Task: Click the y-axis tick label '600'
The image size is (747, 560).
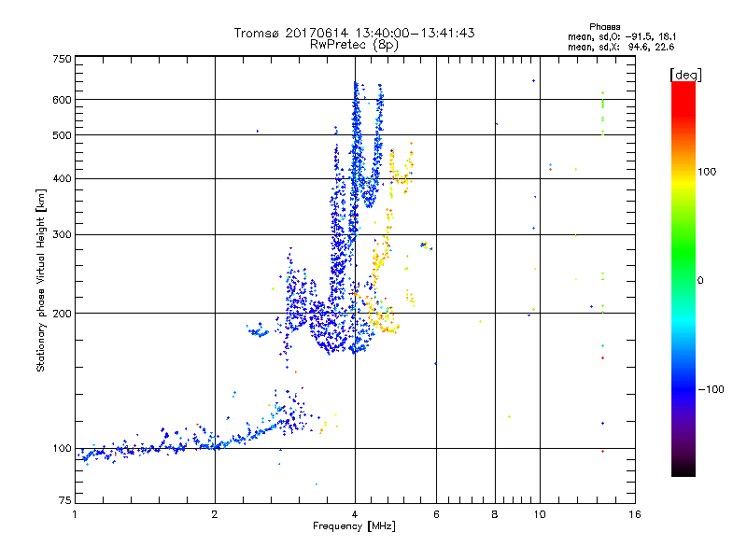Action: pos(62,100)
